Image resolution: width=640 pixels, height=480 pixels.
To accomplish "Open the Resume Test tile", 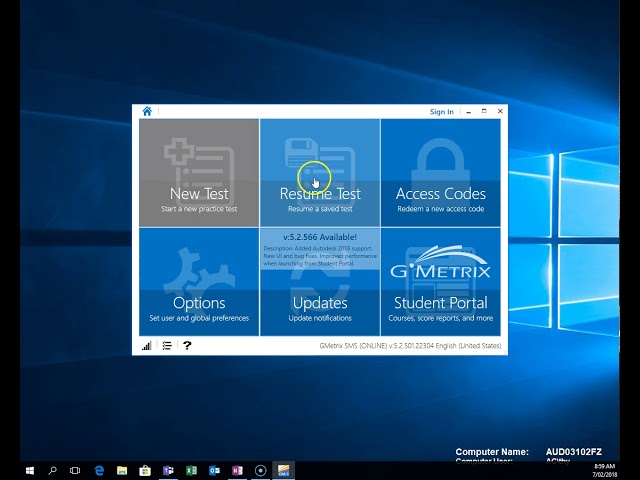I will [320, 173].
